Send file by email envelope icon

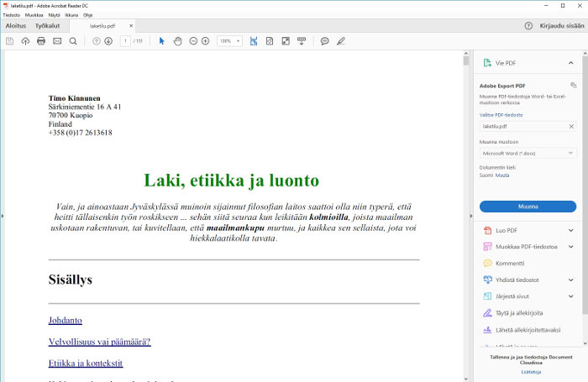click(57, 41)
